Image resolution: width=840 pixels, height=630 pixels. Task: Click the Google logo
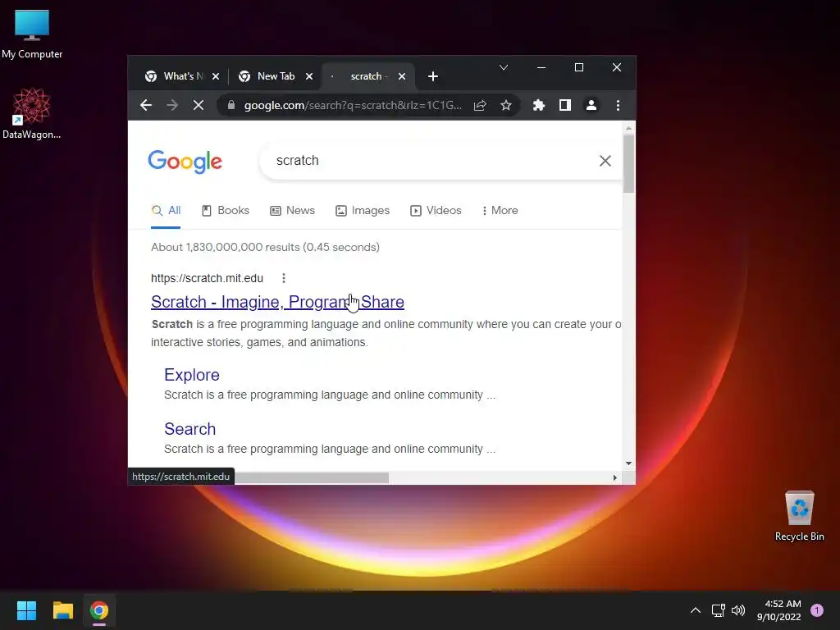coord(185,162)
